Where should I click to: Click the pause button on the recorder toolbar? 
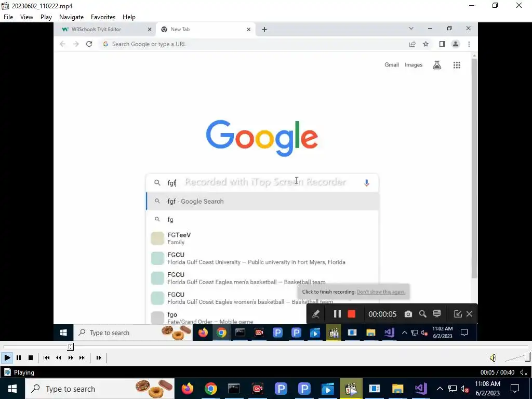[x=337, y=314]
